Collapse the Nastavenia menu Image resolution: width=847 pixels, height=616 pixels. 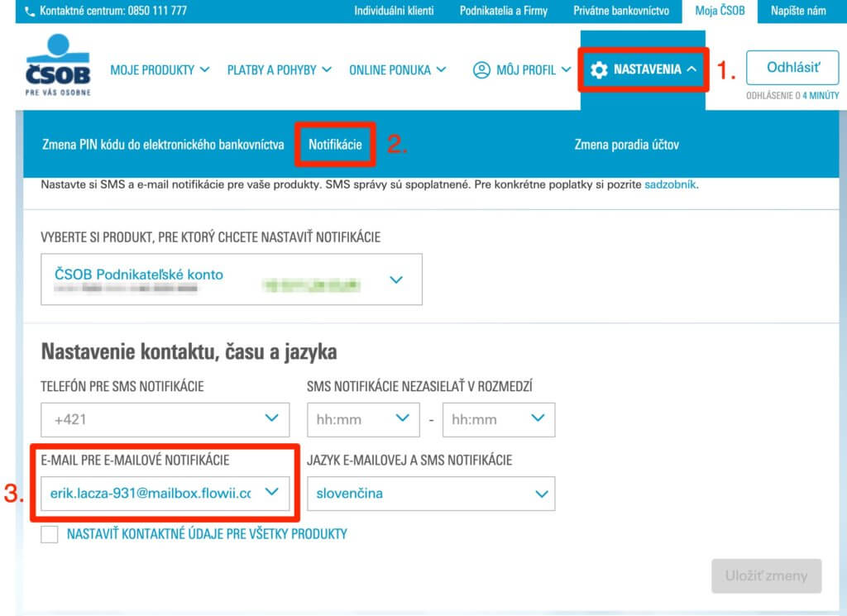click(x=643, y=69)
